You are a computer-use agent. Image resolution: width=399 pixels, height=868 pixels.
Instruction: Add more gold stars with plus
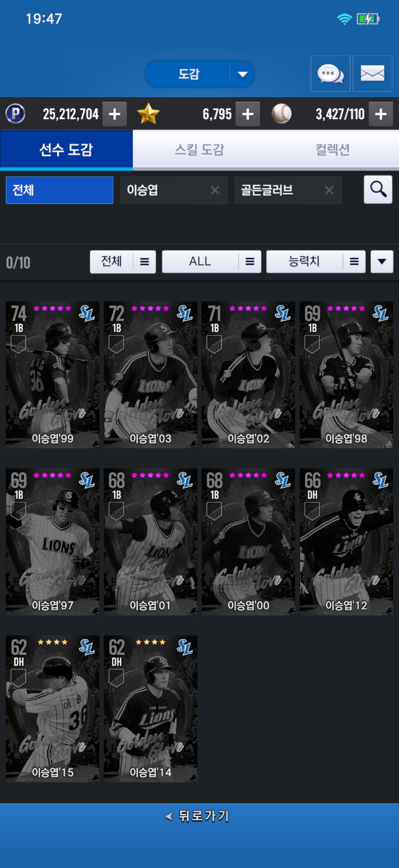point(247,114)
